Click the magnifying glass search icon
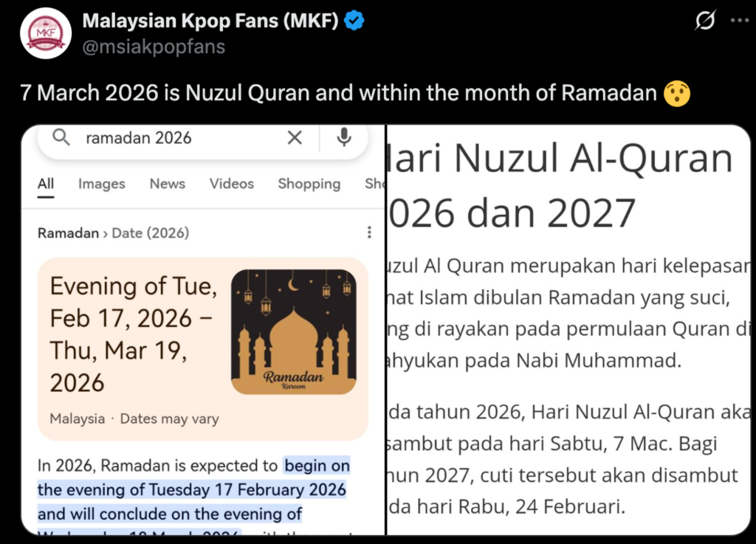Viewport: 756px width, 544px height. [61, 138]
